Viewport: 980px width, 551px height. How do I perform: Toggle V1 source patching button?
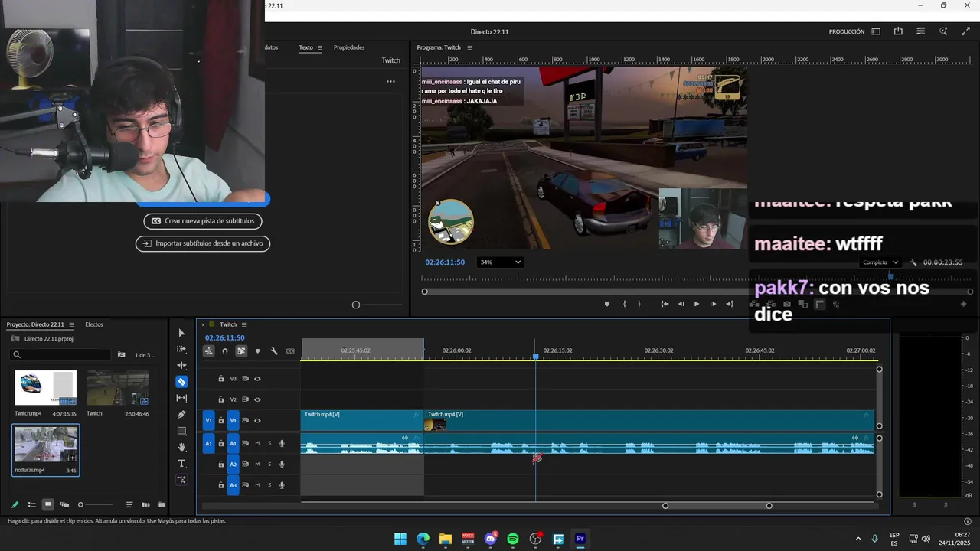(x=208, y=420)
